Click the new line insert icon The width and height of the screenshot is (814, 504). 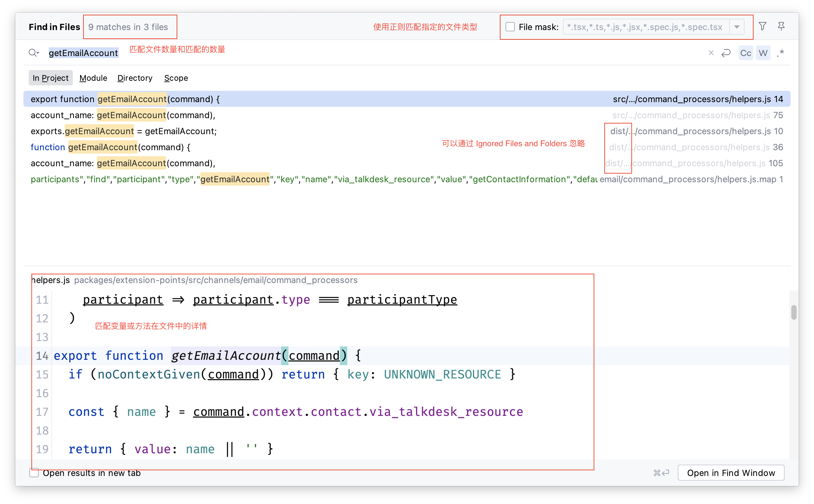(726, 53)
